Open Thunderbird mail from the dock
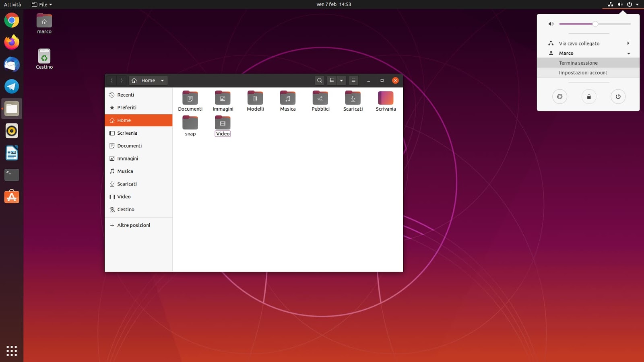The height and width of the screenshot is (362, 644). [x=12, y=64]
